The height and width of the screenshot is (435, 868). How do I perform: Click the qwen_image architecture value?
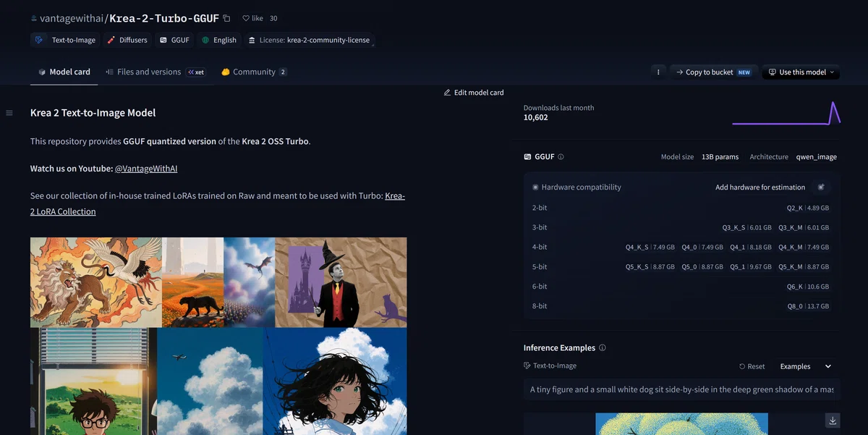[816, 157]
